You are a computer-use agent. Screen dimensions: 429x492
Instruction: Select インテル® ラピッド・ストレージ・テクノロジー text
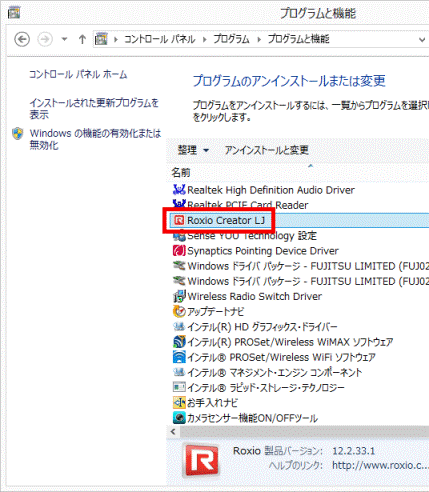point(266,388)
